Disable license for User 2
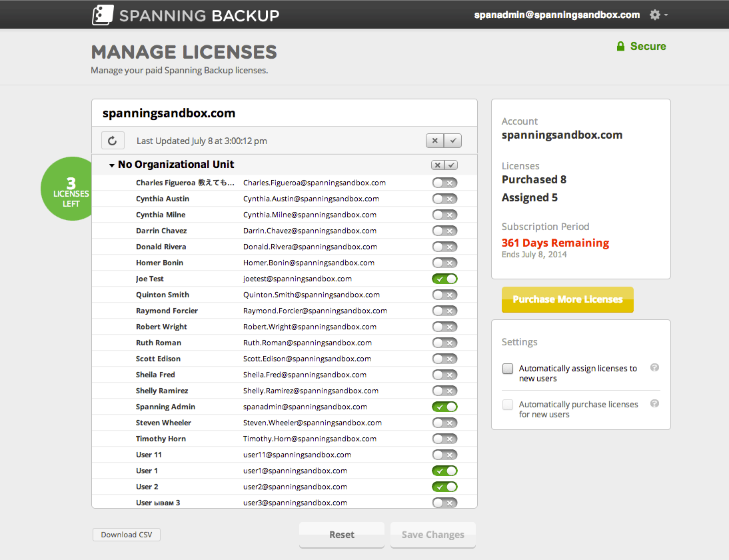This screenshot has height=560, width=729. pyautogui.click(x=444, y=487)
